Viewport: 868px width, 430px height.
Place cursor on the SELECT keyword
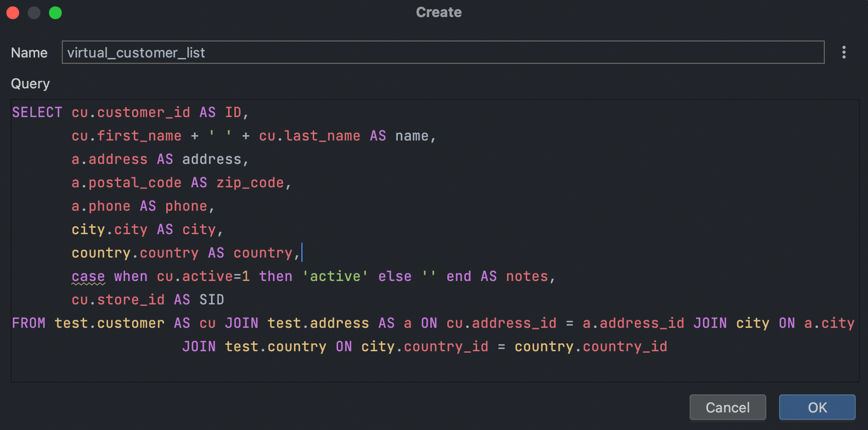(x=37, y=113)
